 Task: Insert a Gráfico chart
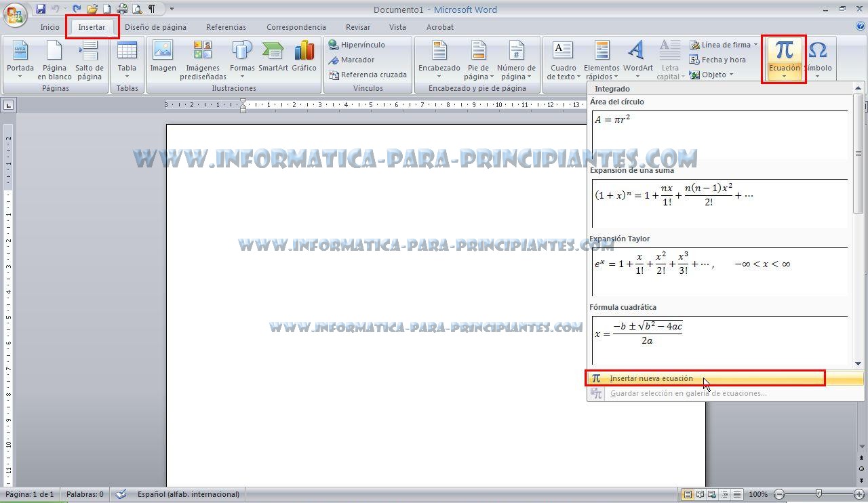[x=304, y=58]
